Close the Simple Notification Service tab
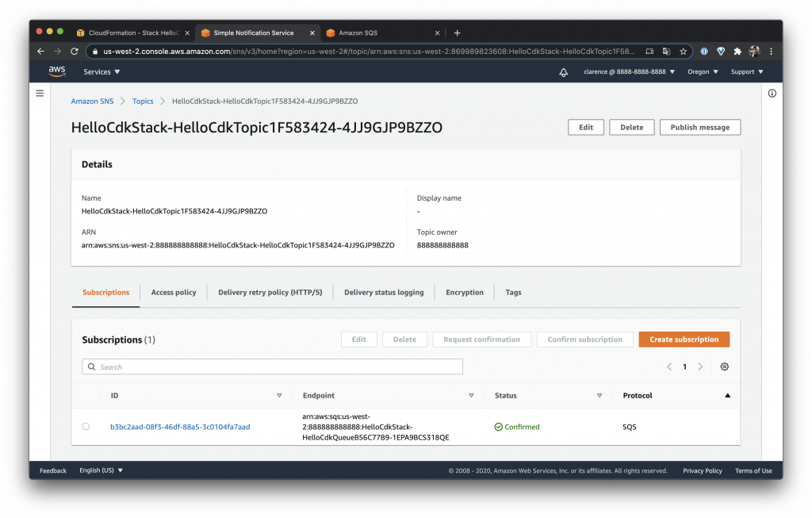Image resolution: width=812 pixels, height=518 pixels. (x=312, y=33)
